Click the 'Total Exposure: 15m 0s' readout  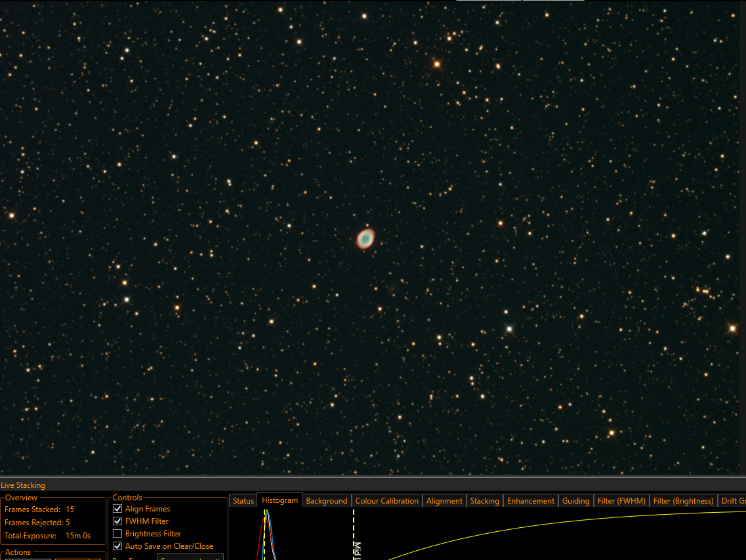(x=48, y=536)
